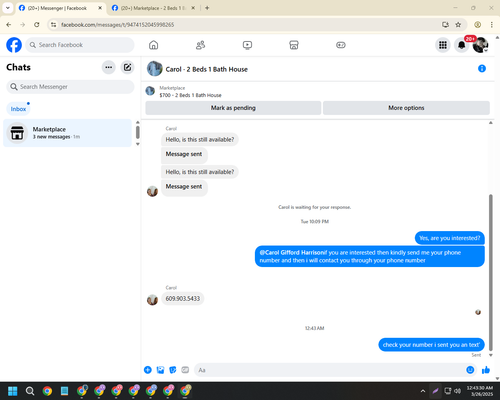Open the Chats options ellipsis button
The width and height of the screenshot is (500, 400).
(x=109, y=67)
